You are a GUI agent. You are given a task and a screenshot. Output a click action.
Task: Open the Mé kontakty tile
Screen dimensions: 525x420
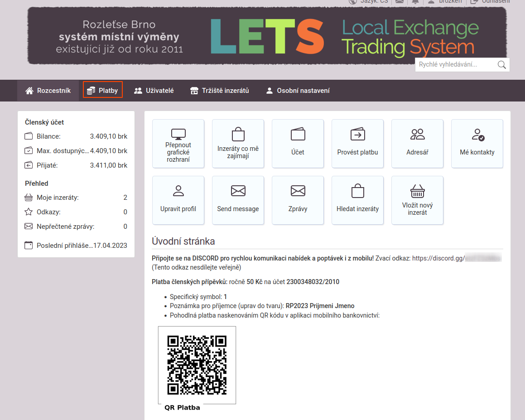(477, 144)
